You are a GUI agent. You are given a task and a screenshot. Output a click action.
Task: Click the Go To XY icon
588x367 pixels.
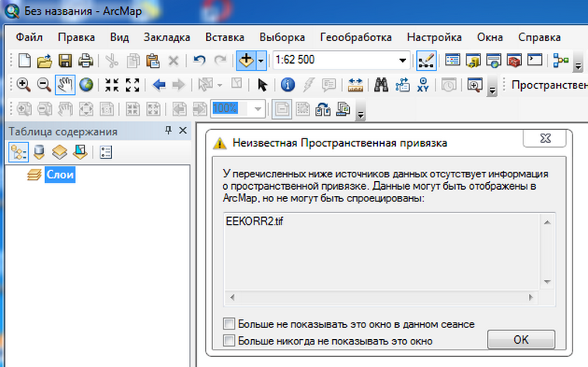[x=423, y=85]
